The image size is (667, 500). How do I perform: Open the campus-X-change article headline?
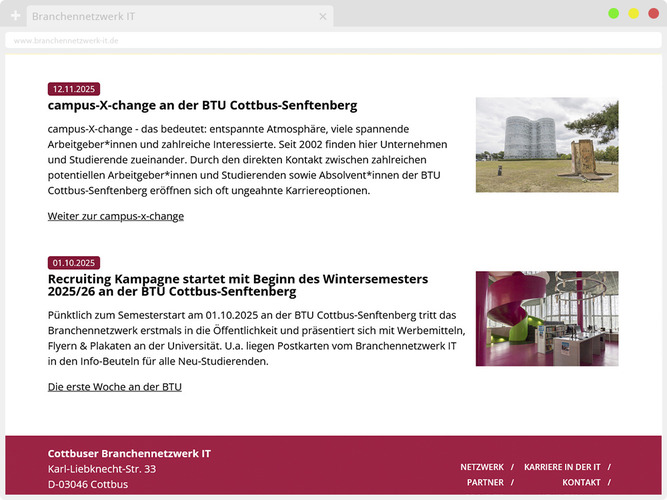[x=202, y=105]
